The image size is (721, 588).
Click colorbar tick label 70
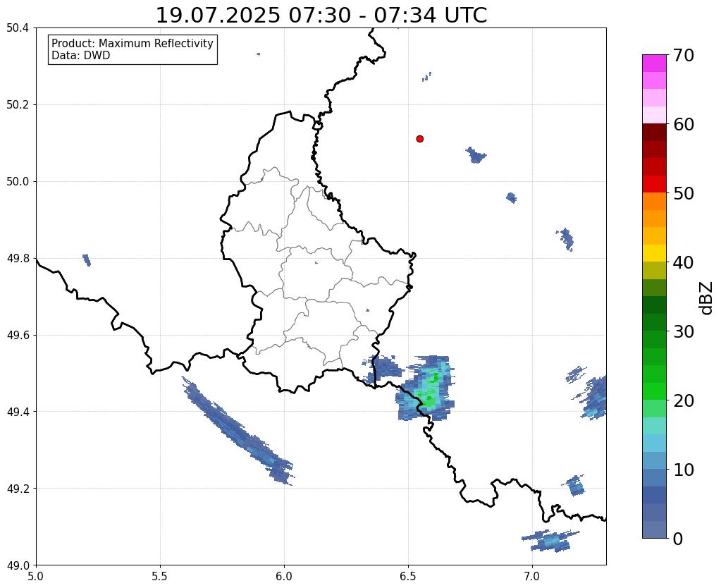point(684,55)
